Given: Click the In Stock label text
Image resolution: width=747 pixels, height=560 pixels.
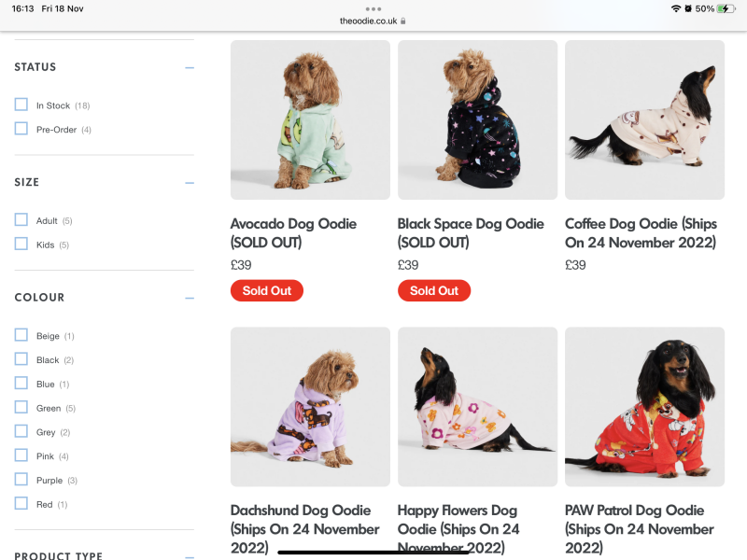Looking at the screenshot, I should pos(53,105).
